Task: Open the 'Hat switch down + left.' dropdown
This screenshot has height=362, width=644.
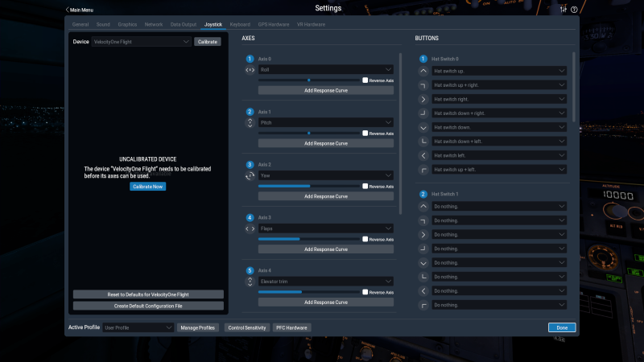Action: pos(499,142)
